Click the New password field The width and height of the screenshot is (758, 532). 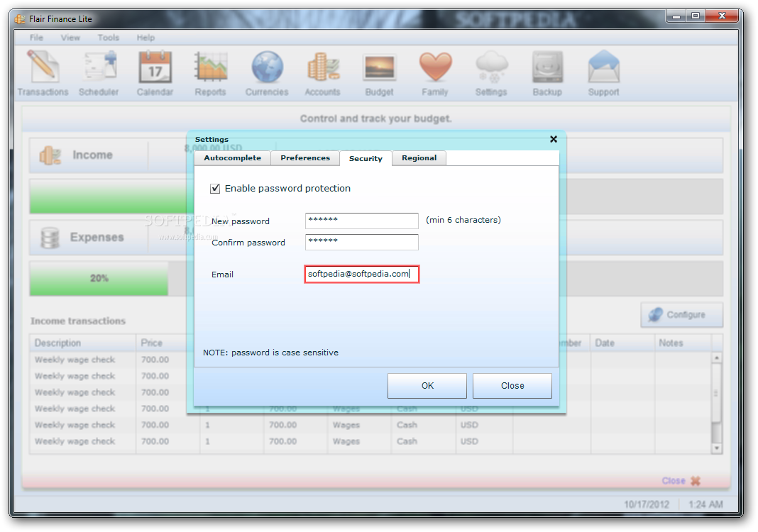361,221
